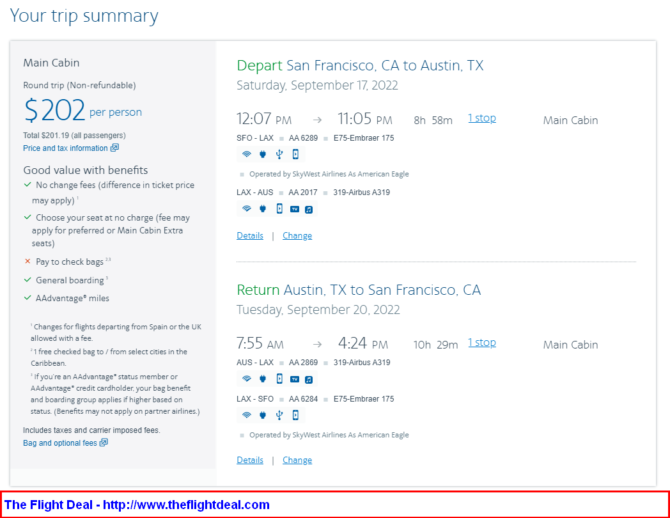This screenshot has width=670, height=518.
Task: Click 'AA 6284' flight number
Action: (x=303, y=399)
